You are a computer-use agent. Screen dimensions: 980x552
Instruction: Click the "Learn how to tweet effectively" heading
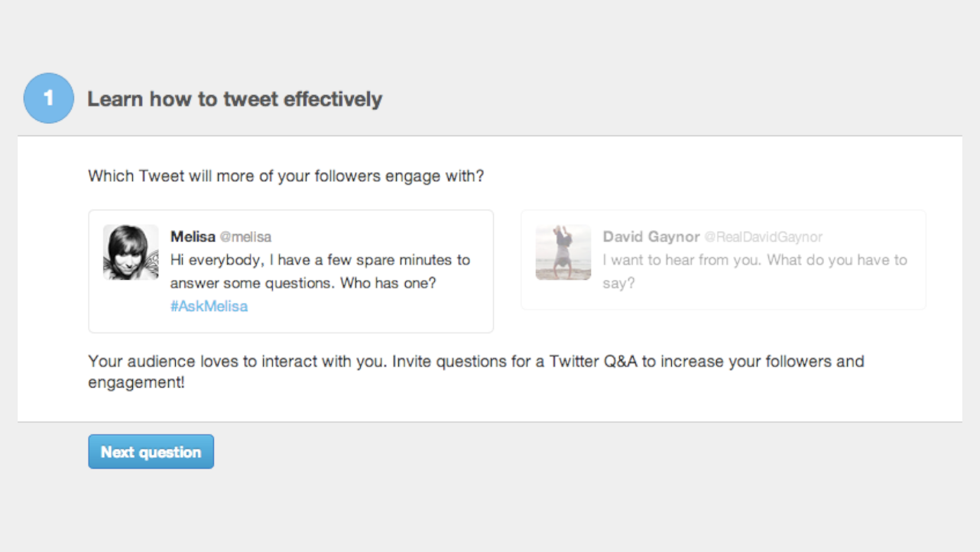pos(235,99)
